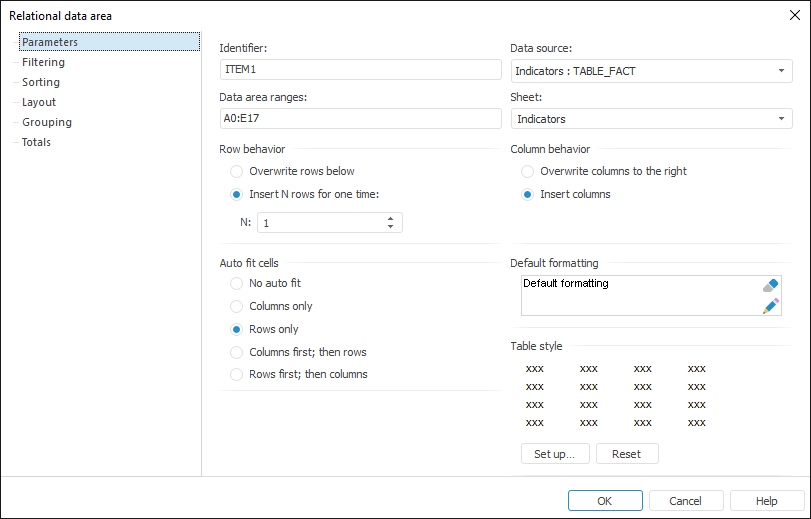Decrease N value with the down spinner arrow
The width and height of the screenshot is (811, 519).
click(390, 227)
